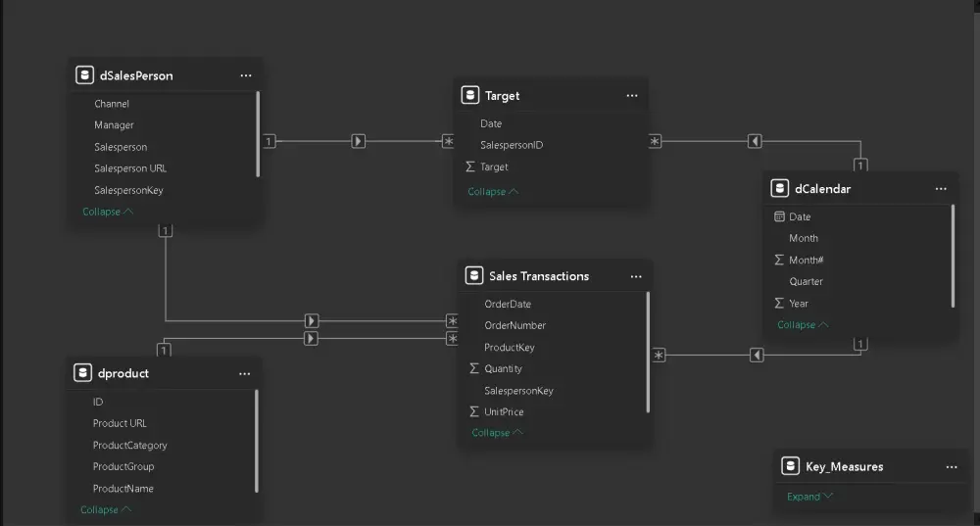Image resolution: width=980 pixels, height=526 pixels.
Task: Click sigma icon next to Quantity field
Action: [x=473, y=368]
